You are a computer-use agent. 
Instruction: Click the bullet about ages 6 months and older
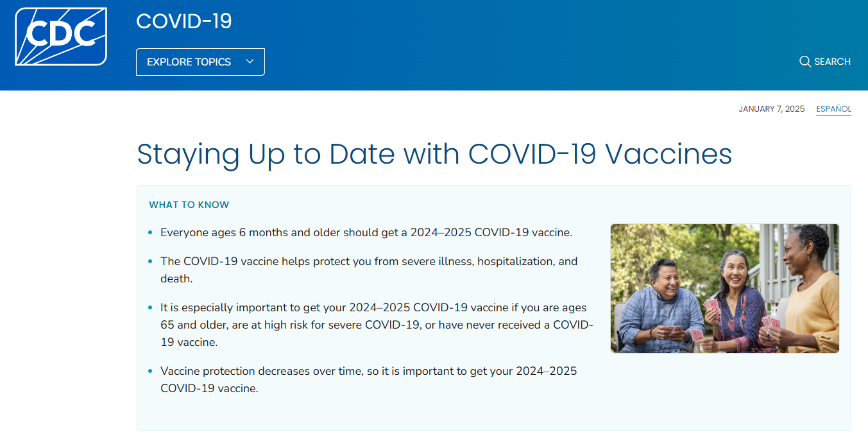(x=366, y=232)
